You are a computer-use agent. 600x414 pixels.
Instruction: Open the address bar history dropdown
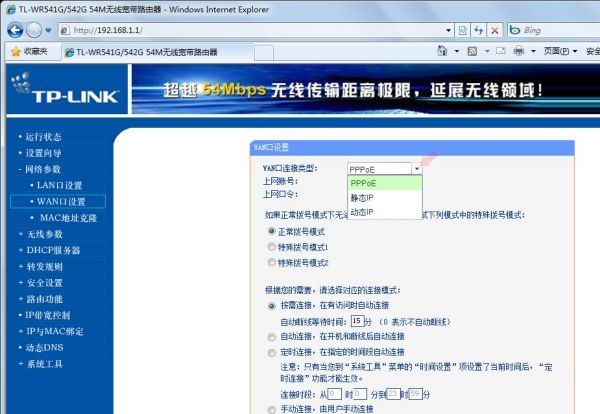tap(448, 30)
